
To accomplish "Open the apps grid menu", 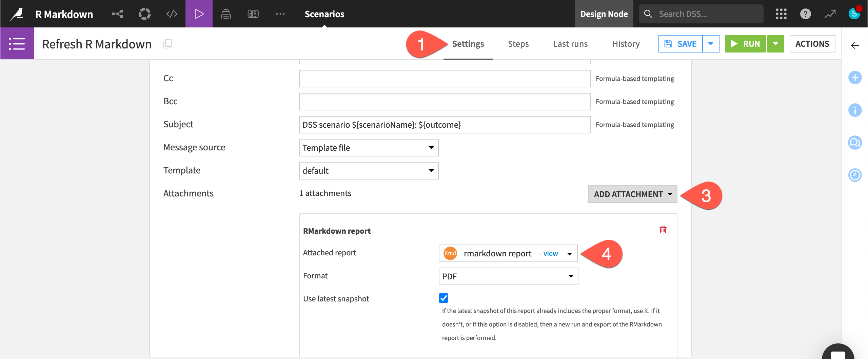I will click(781, 14).
